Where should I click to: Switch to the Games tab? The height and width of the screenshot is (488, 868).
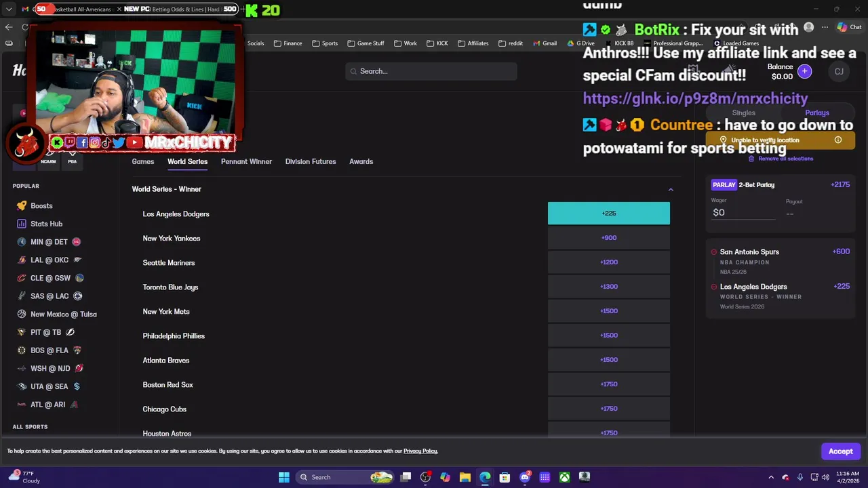coord(143,161)
